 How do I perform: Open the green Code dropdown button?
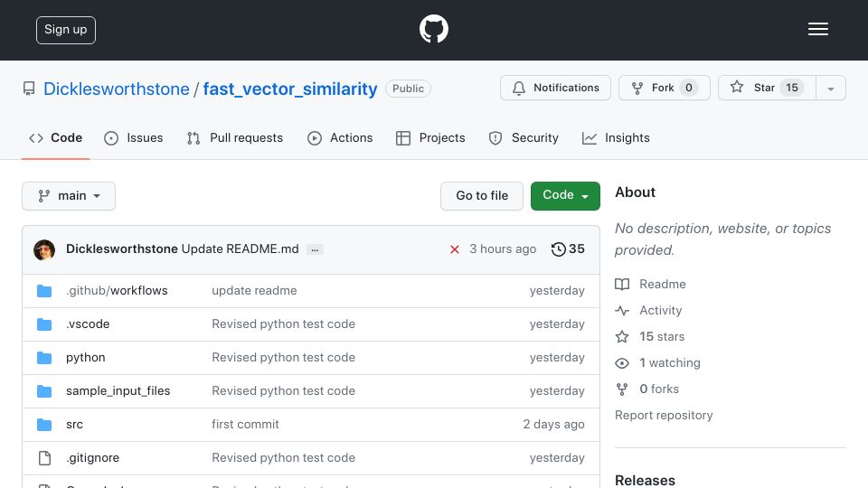[565, 196]
